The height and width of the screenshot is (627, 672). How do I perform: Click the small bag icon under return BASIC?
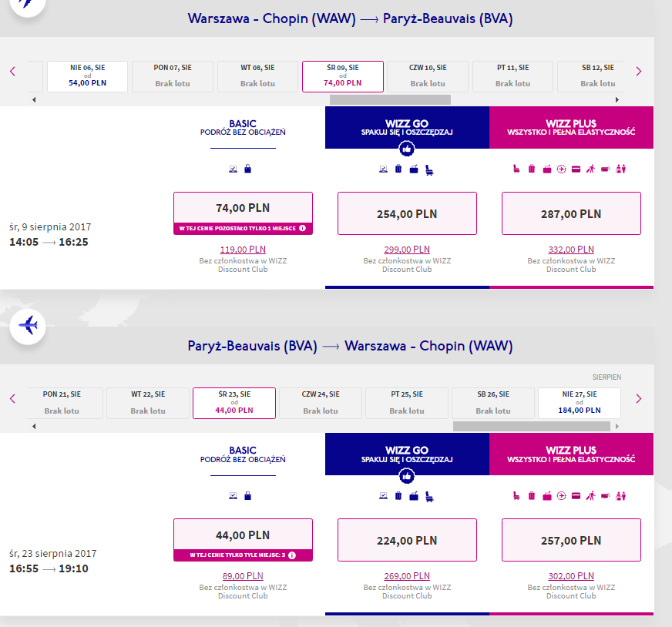[x=247, y=496]
